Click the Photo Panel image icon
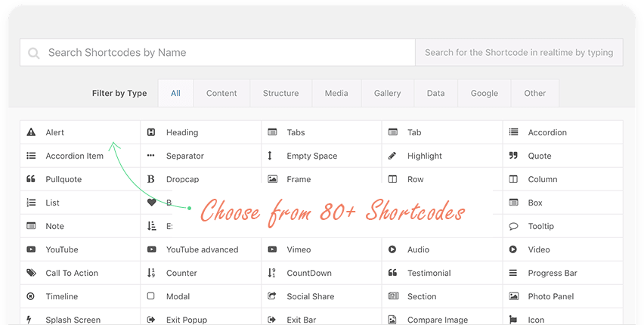Image resolution: width=644 pixels, height=325 pixels. pyautogui.click(x=514, y=296)
